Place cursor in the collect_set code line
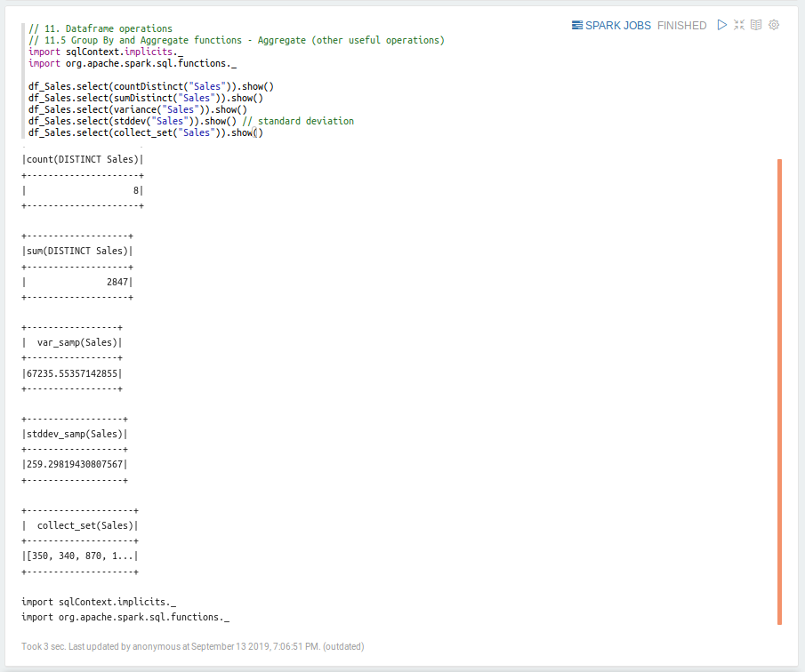 146,132
